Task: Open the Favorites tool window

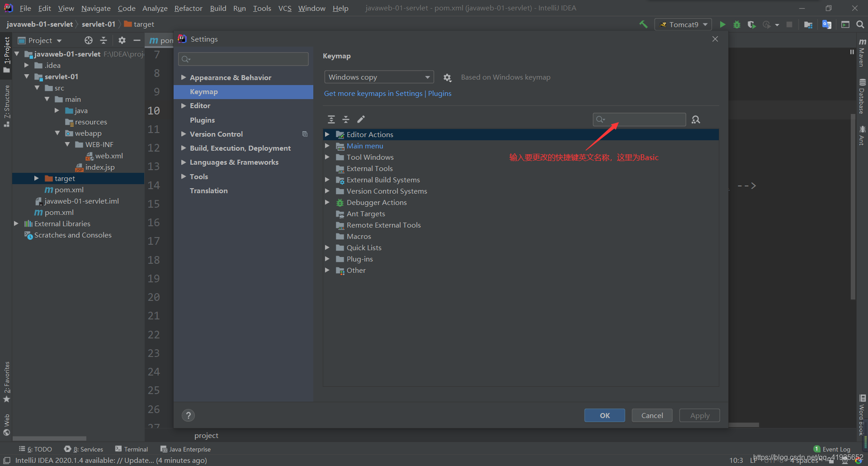Action: point(7,382)
